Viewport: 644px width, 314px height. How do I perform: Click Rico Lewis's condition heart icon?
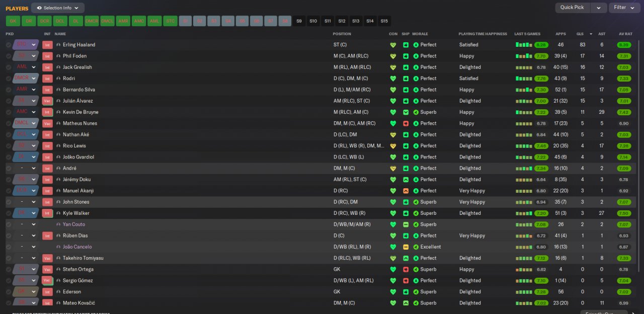[x=393, y=146]
